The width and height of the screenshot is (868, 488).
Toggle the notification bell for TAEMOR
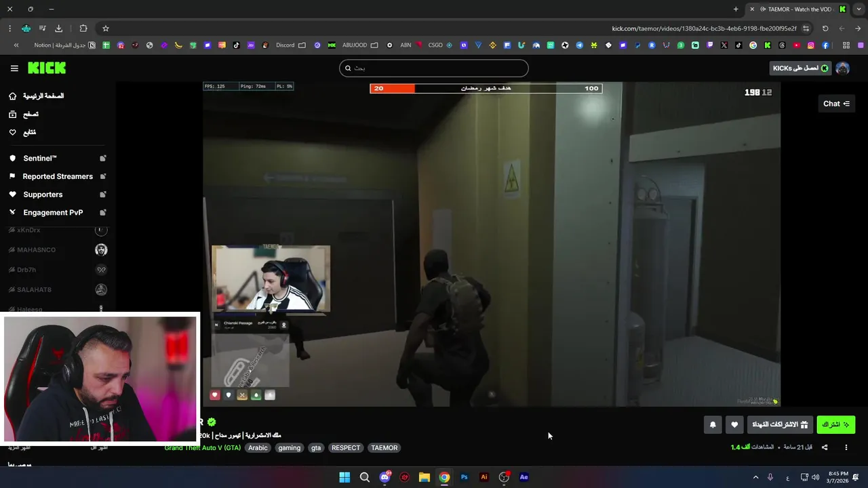tap(713, 425)
